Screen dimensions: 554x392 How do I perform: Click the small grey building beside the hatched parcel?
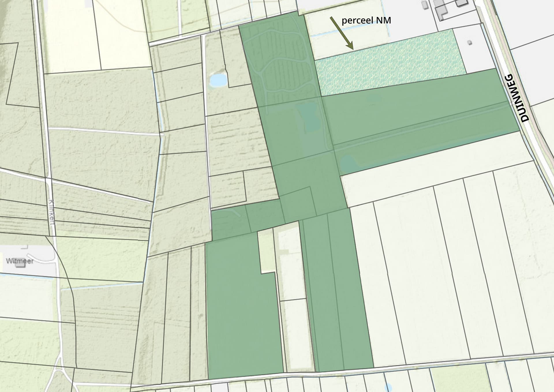pyautogui.click(x=470, y=43)
